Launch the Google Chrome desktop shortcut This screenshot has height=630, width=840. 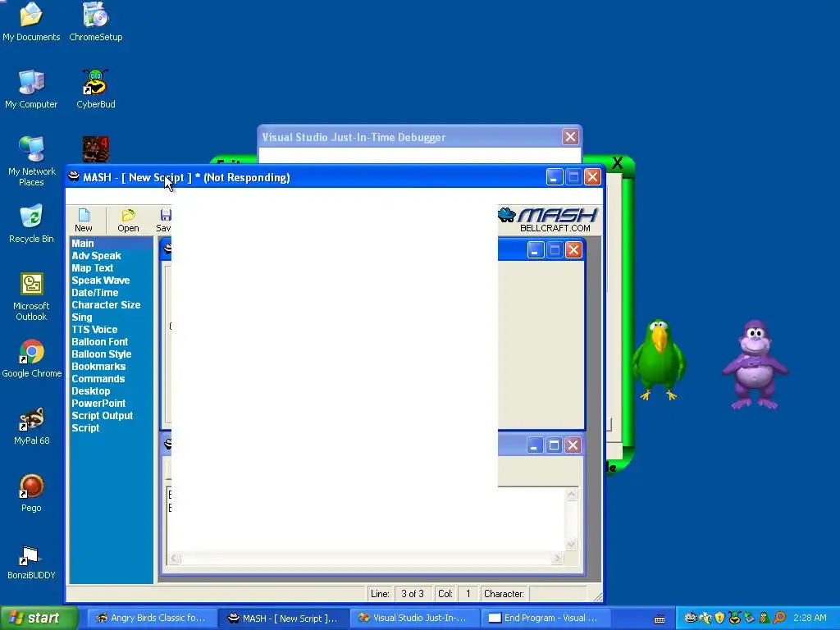coord(32,358)
